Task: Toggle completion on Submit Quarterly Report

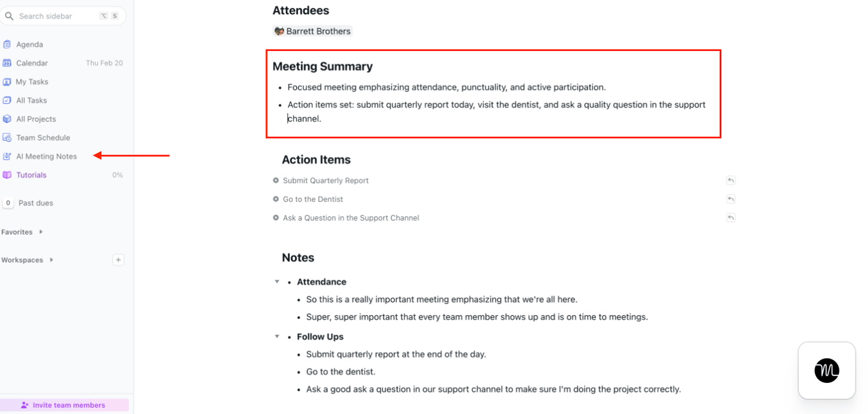Action: [x=276, y=180]
